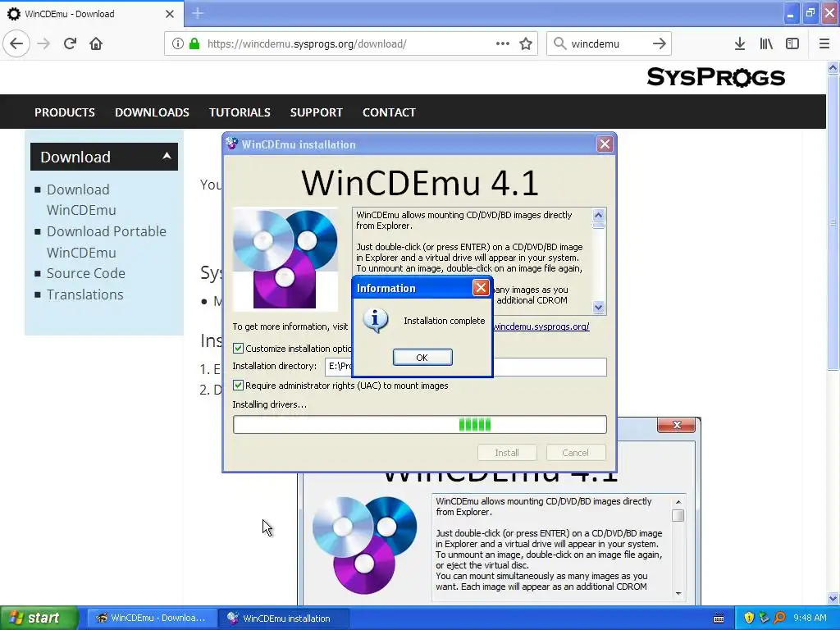Open the TUTORIALS menu
Viewport: 840px width, 630px height.
click(240, 112)
